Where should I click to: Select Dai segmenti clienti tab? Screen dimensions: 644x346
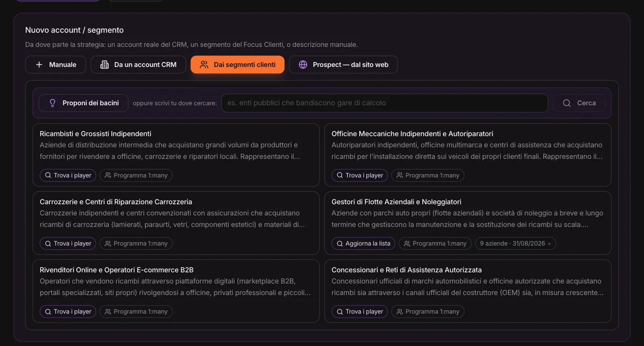point(237,65)
